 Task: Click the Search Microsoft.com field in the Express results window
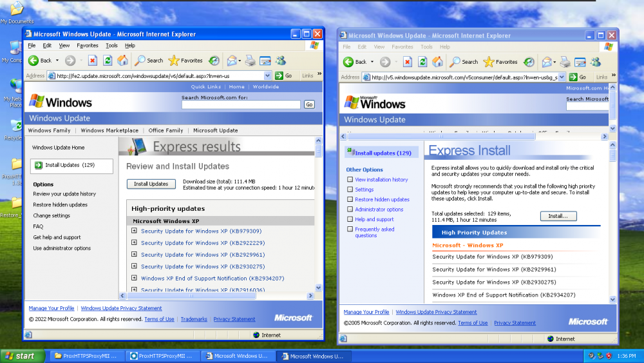click(x=241, y=104)
